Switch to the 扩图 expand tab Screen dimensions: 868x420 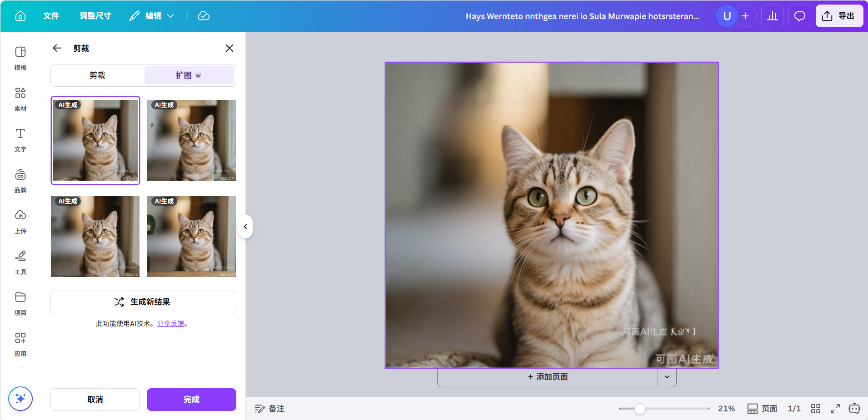(x=189, y=75)
